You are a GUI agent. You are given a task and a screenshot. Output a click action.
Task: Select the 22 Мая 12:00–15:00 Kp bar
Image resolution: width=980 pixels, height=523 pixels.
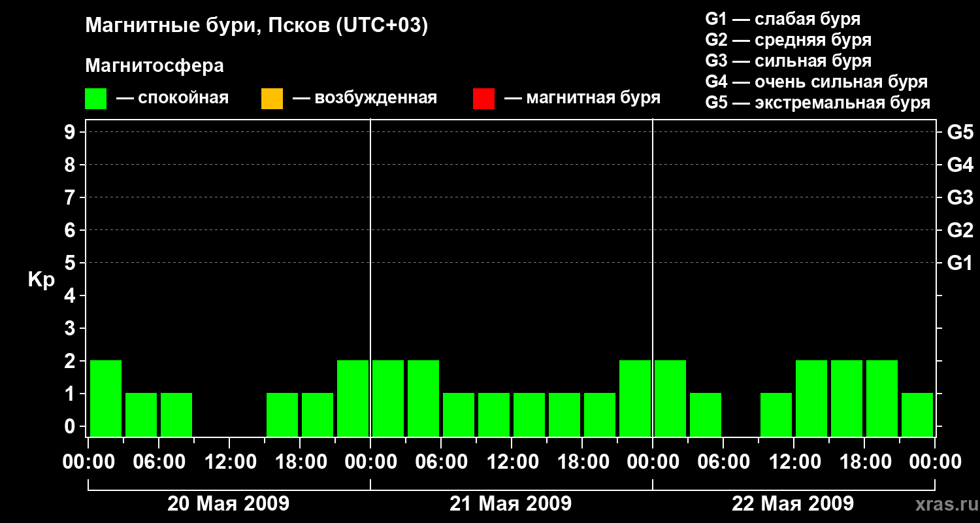[x=811, y=398]
